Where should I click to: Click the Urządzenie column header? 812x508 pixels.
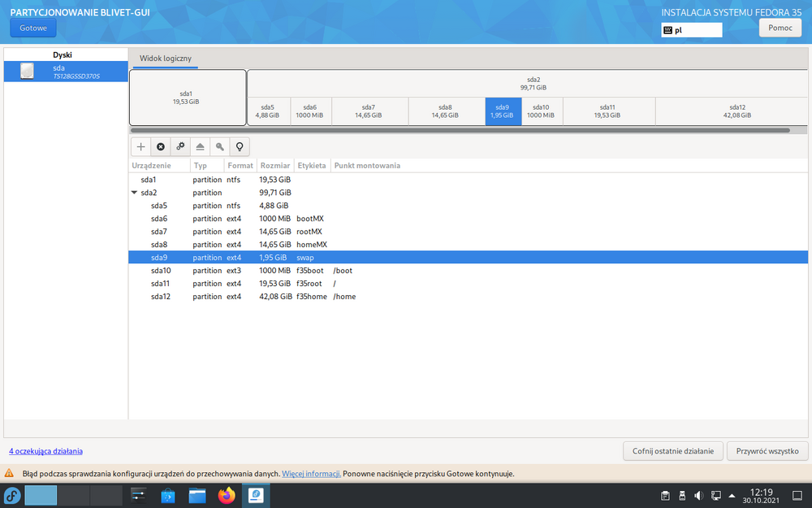[x=159, y=165]
